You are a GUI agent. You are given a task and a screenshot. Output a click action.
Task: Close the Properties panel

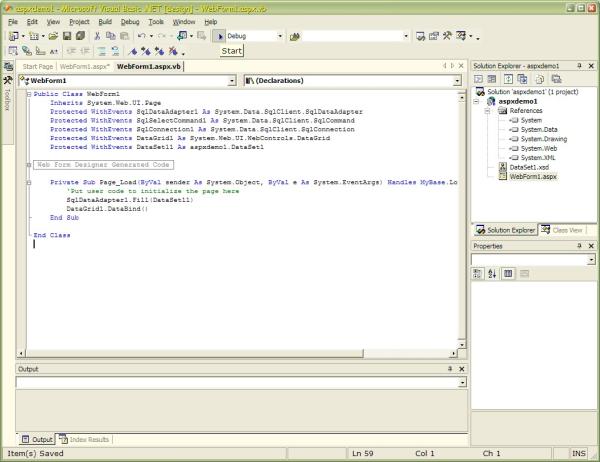coord(591,246)
